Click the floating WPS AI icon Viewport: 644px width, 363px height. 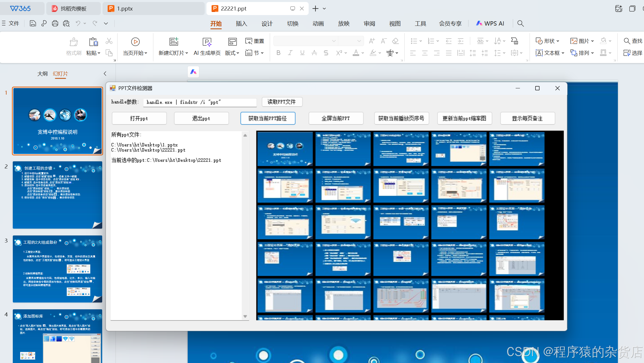coord(193,72)
